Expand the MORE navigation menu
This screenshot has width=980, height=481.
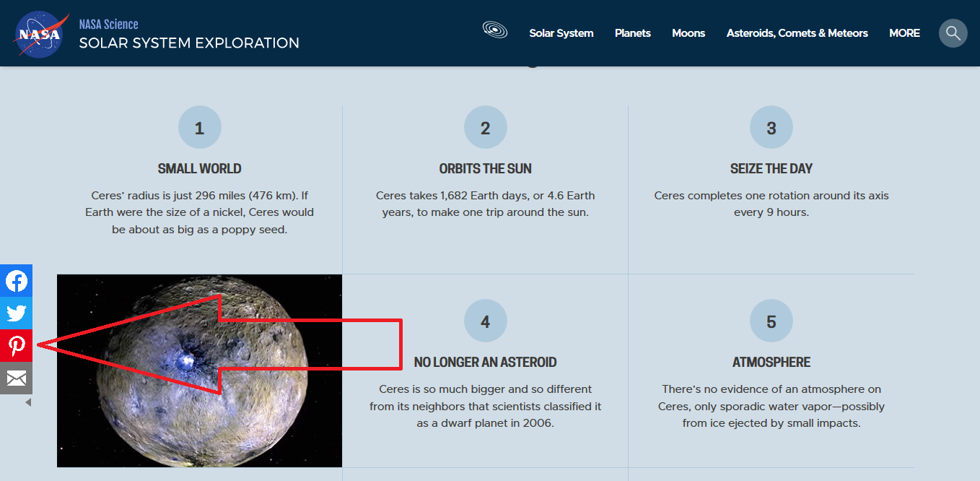coord(904,33)
